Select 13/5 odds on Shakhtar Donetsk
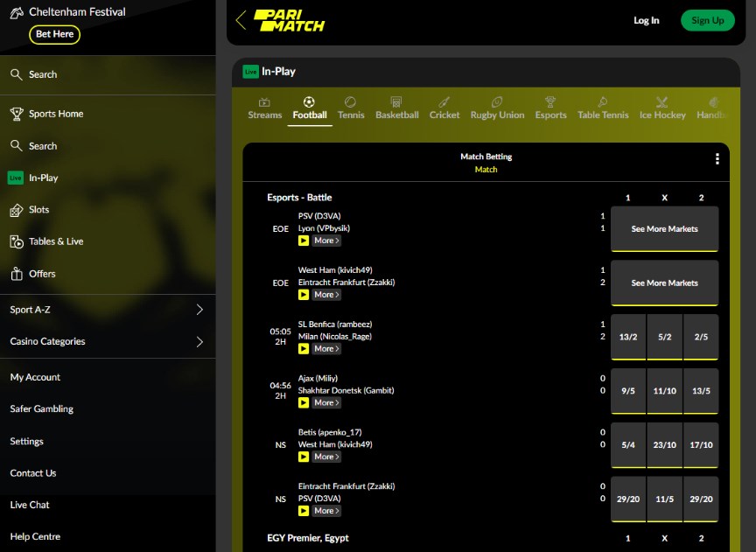Viewport: 756px width, 552px height. 701,391
